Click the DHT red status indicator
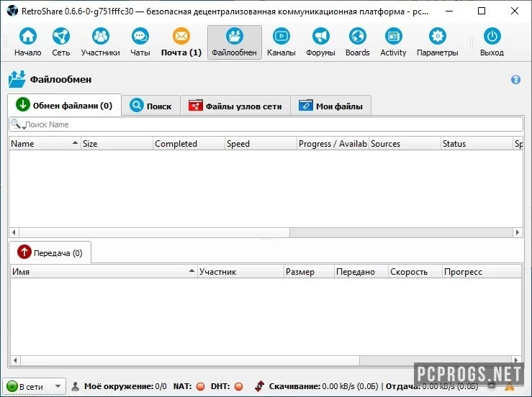This screenshot has width=532, height=397. coord(239,386)
